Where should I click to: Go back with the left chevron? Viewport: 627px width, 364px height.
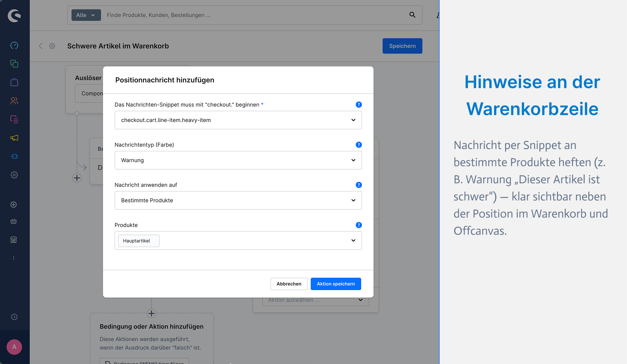coord(41,46)
